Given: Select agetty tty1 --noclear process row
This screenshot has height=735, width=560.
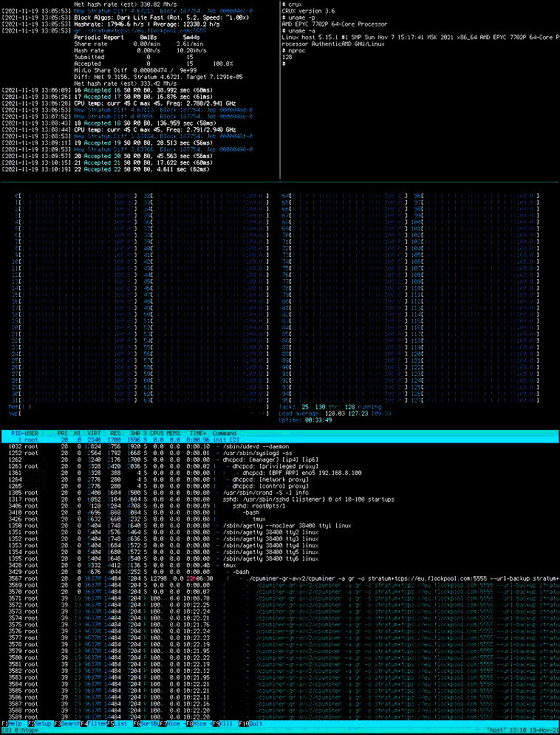Looking at the screenshot, I should (x=280, y=525).
